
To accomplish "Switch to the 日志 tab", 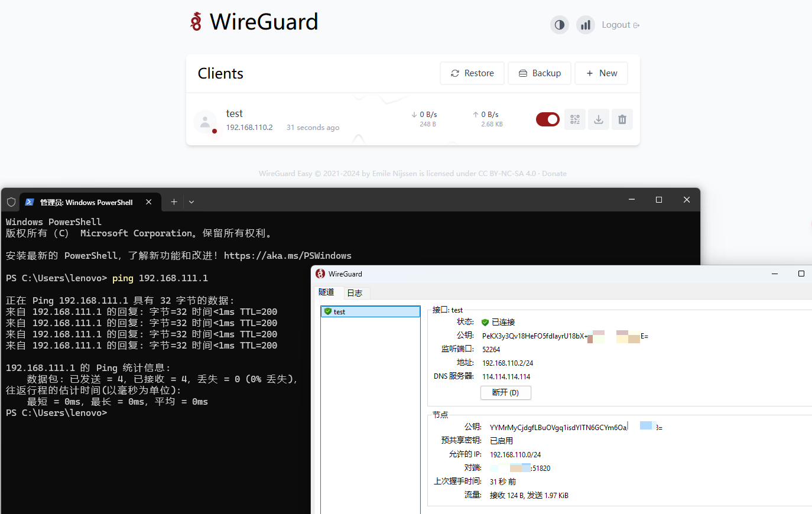I will tap(355, 293).
